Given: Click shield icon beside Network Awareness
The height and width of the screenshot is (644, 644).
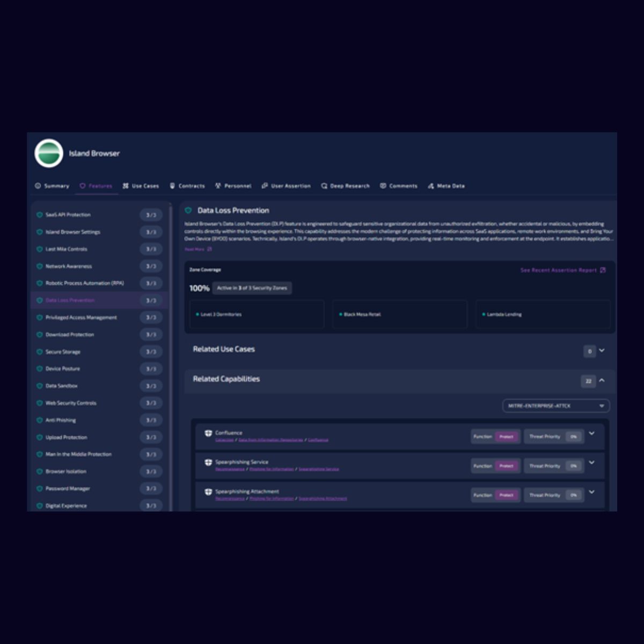Looking at the screenshot, I should pyautogui.click(x=39, y=266).
